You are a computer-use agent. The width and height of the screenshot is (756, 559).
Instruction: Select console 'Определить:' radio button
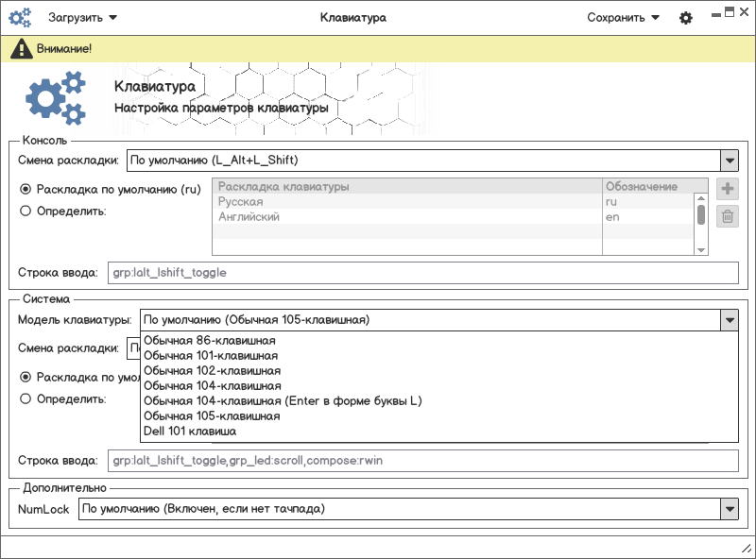coord(26,211)
